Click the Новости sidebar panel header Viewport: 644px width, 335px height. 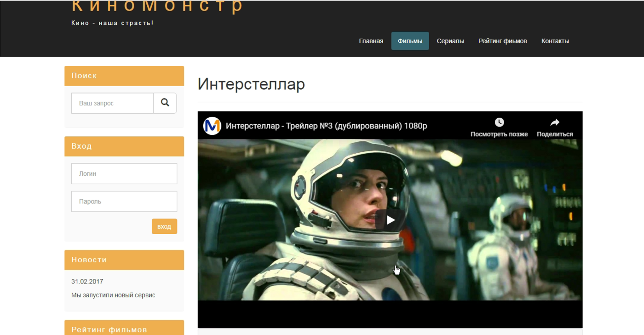124,260
